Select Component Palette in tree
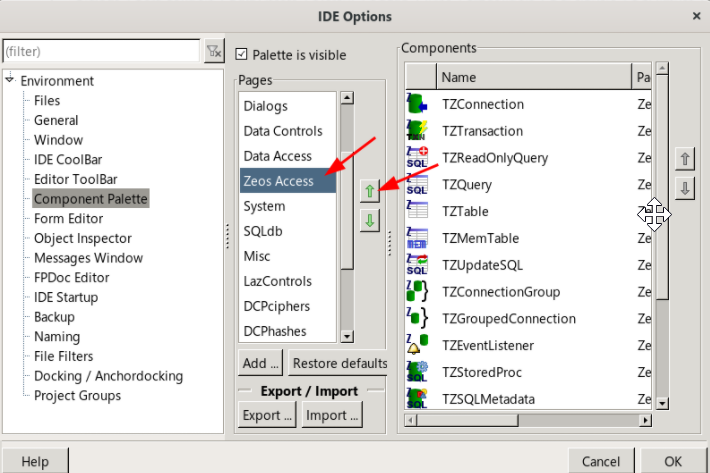Screen dimensions: 710x473 91,199
